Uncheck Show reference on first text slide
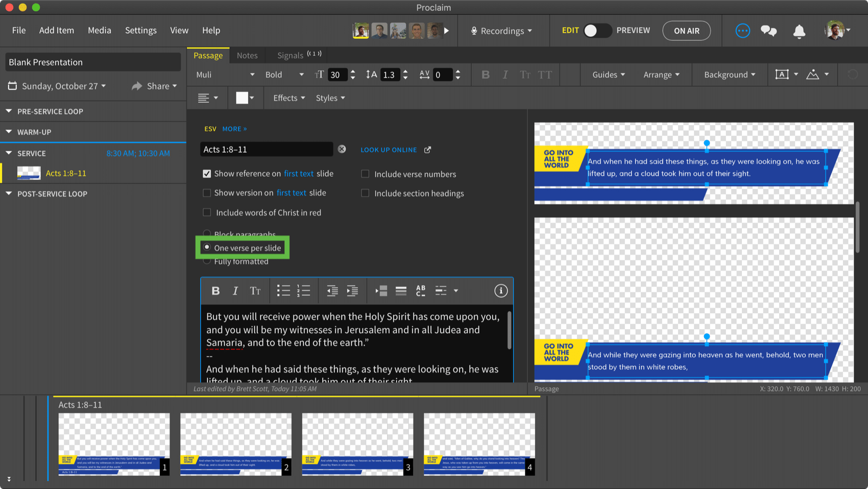Viewport: 868px width, 489px height. coord(207,174)
